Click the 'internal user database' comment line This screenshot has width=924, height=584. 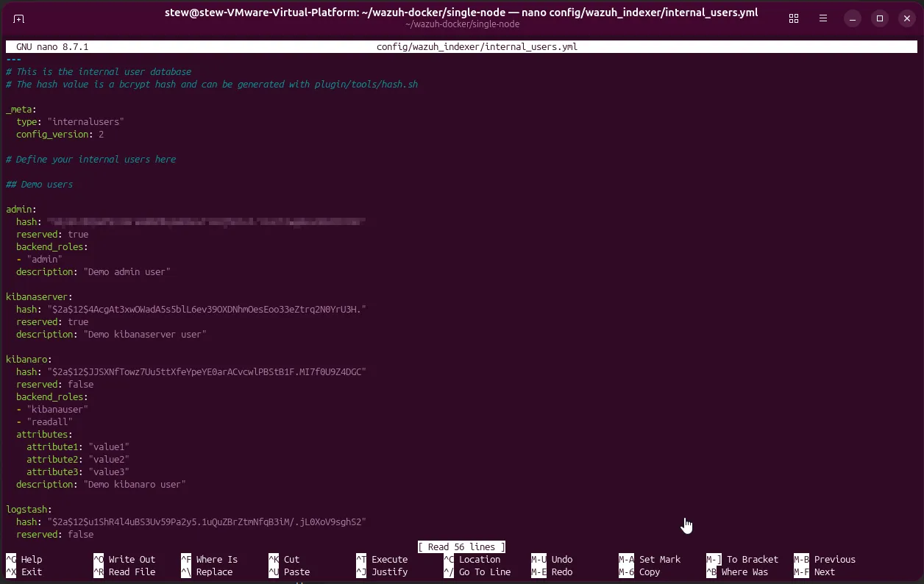tap(99, 72)
